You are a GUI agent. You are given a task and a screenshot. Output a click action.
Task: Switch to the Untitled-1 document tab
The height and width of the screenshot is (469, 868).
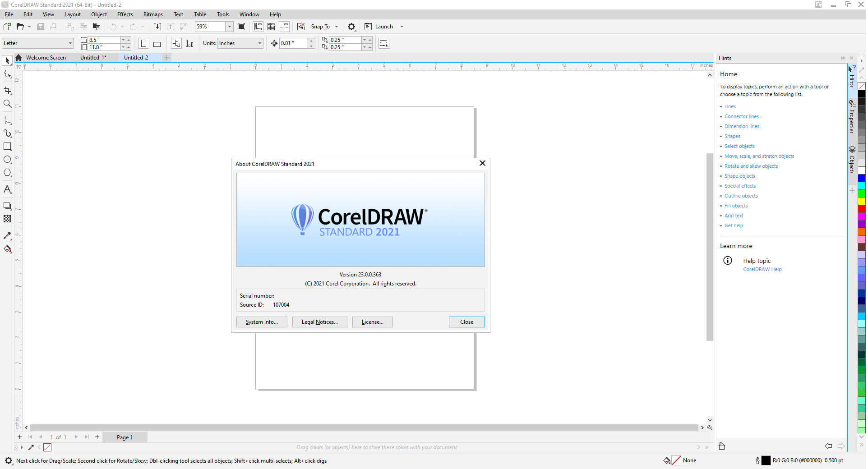(x=93, y=58)
